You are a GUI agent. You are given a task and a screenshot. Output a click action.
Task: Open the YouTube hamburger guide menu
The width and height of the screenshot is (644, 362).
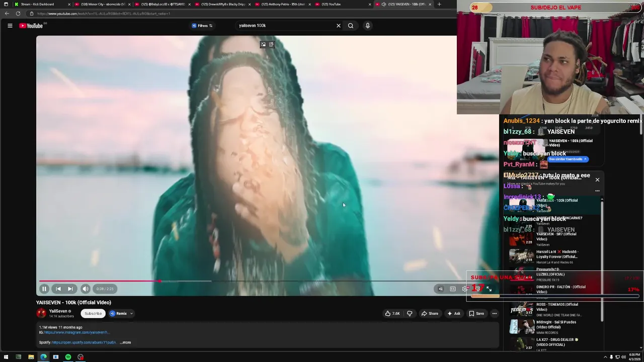[10, 26]
